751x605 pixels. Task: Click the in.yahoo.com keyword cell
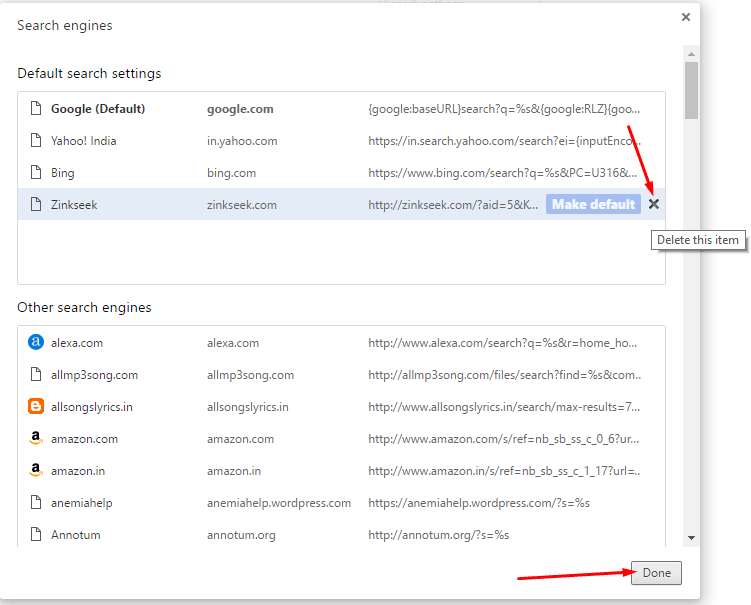242,141
